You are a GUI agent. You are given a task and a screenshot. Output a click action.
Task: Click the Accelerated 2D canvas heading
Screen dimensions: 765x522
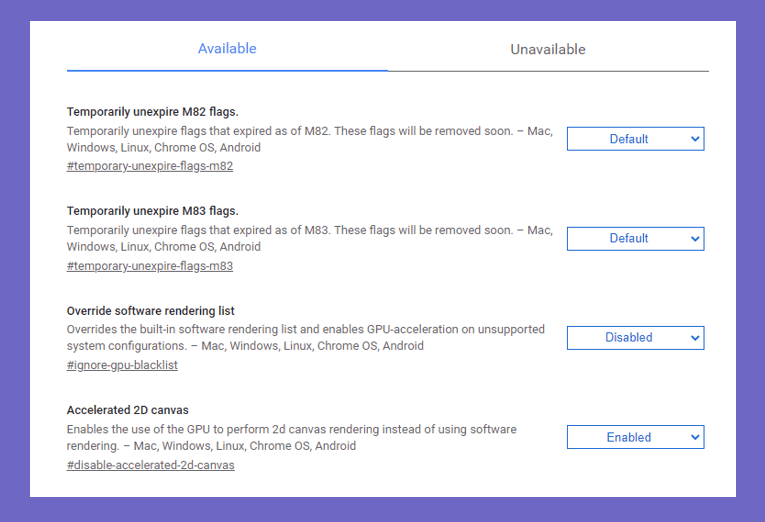click(x=127, y=410)
